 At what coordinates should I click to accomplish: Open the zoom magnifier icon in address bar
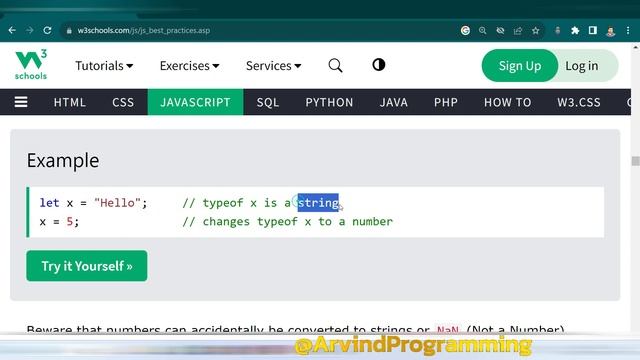tap(482, 31)
